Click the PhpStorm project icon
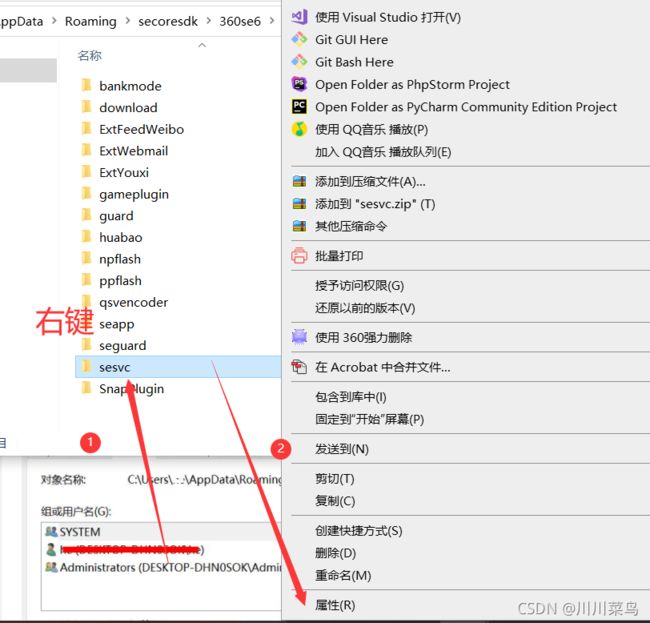650x623 pixels. pos(299,84)
